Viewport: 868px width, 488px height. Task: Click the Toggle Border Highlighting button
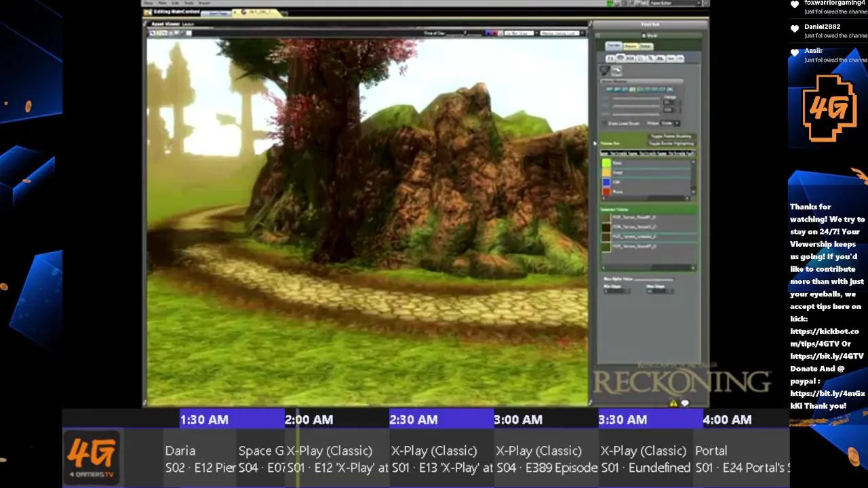[671, 143]
